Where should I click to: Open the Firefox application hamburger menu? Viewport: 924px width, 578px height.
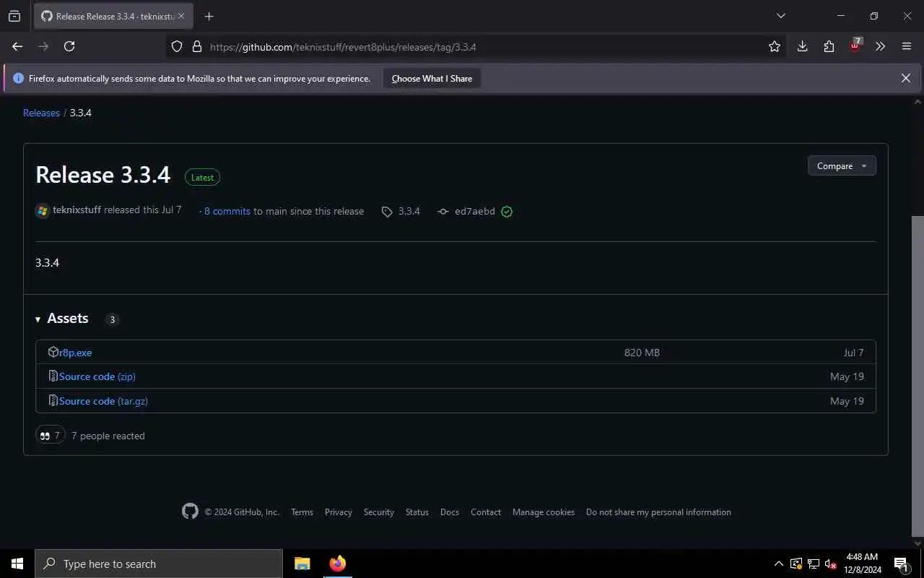pyautogui.click(x=907, y=46)
